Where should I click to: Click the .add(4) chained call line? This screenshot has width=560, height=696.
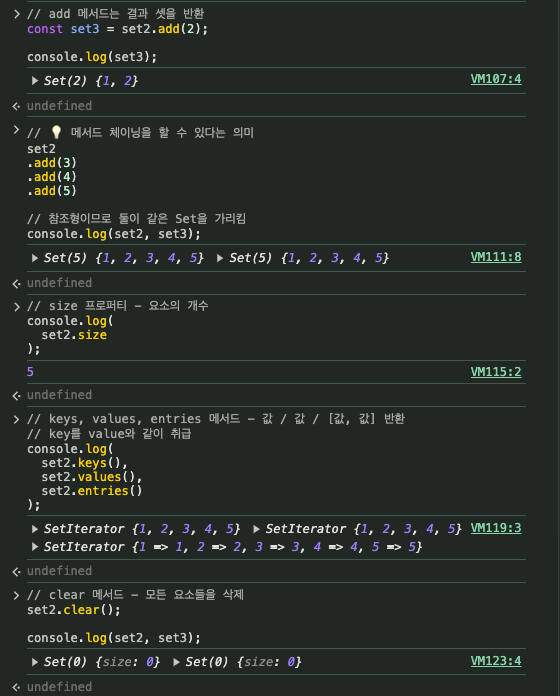[52, 177]
